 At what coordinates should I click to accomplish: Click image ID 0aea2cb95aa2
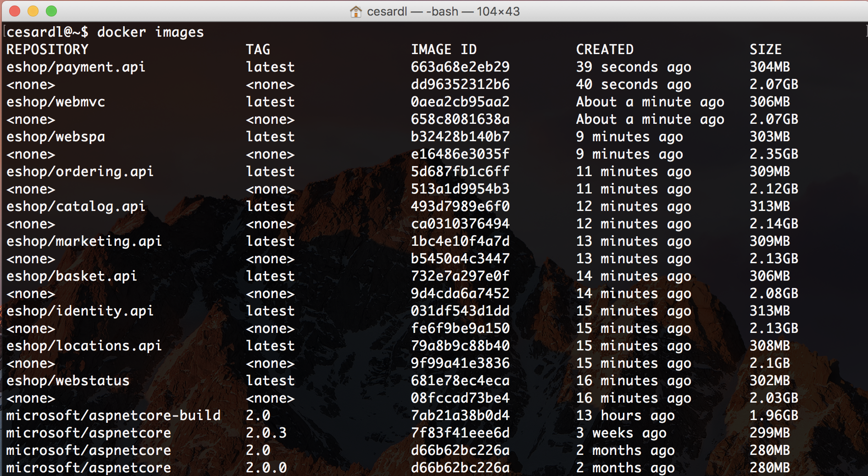tap(460, 102)
